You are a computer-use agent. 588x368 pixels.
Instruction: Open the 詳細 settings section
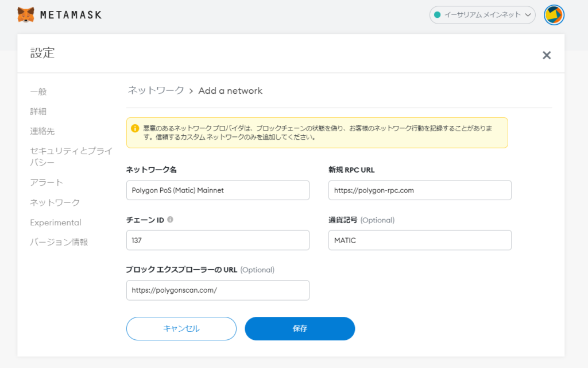coord(38,112)
